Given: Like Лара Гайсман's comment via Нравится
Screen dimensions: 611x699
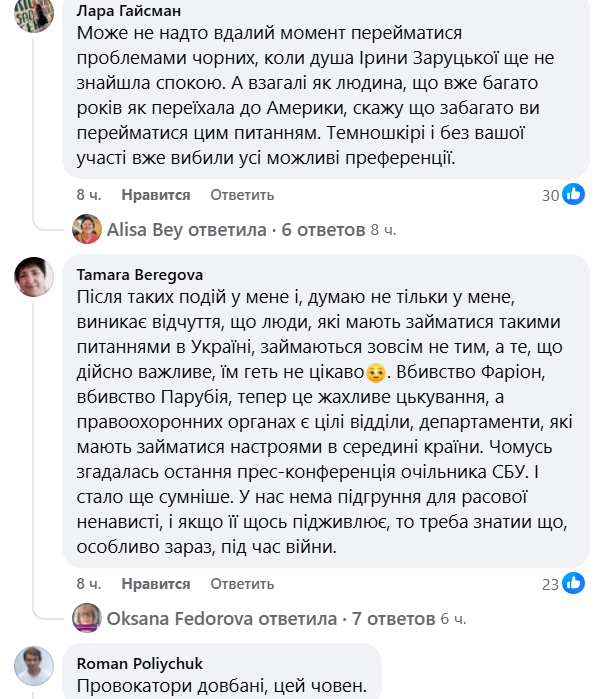Looking at the screenshot, I should coord(156,195).
